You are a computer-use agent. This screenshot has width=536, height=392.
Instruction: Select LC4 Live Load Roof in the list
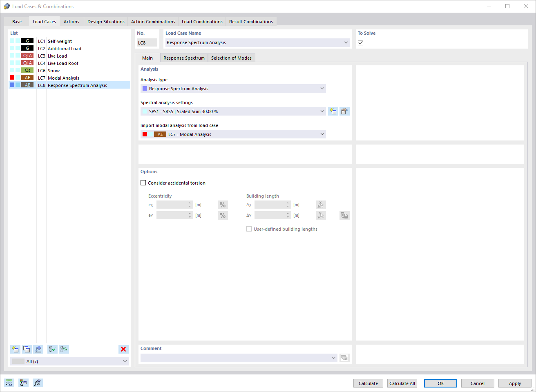69,63
